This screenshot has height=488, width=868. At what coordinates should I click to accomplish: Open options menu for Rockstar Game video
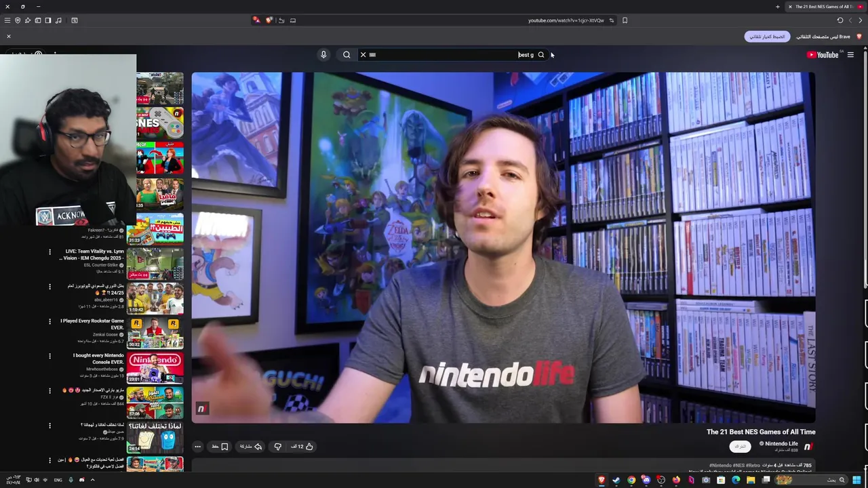coord(50,321)
